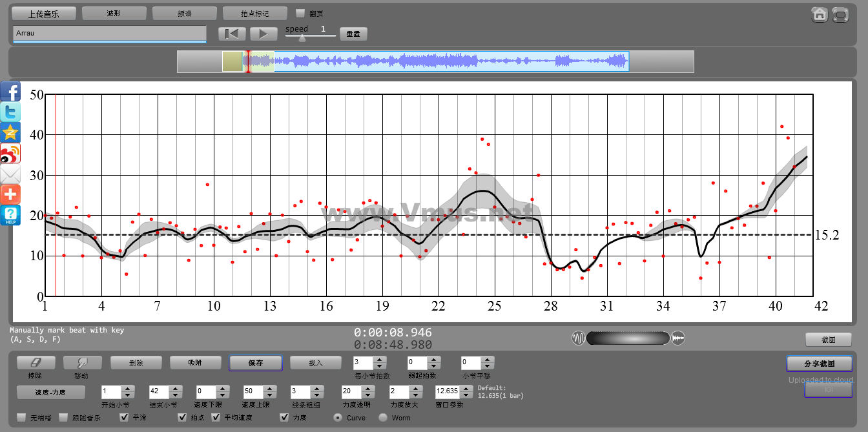This screenshot has height=432, width=868.
Task: Rewind to start with skip-back button
Action: (232, 34)
